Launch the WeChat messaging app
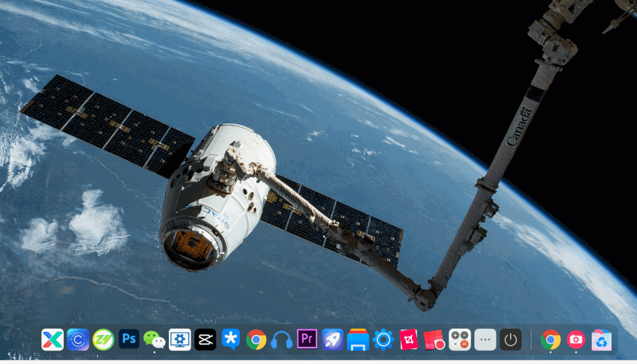Viewport: 637px width, 364px height. click(154, 340)
